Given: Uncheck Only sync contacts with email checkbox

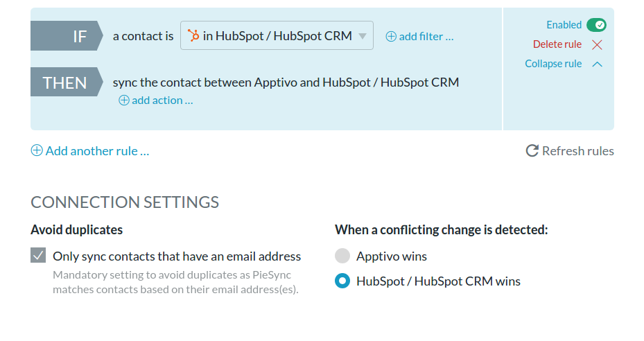Looking at the screenshot, I should tap(38, 255).
